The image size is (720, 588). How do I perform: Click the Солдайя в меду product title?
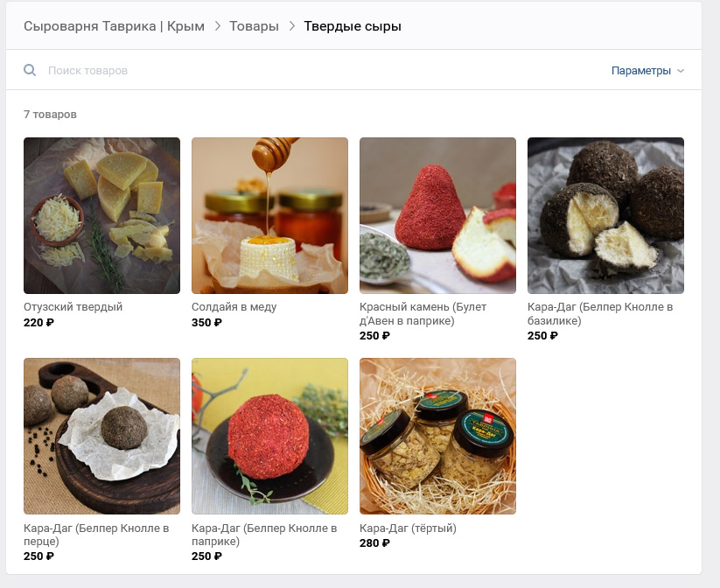(234, 307)
